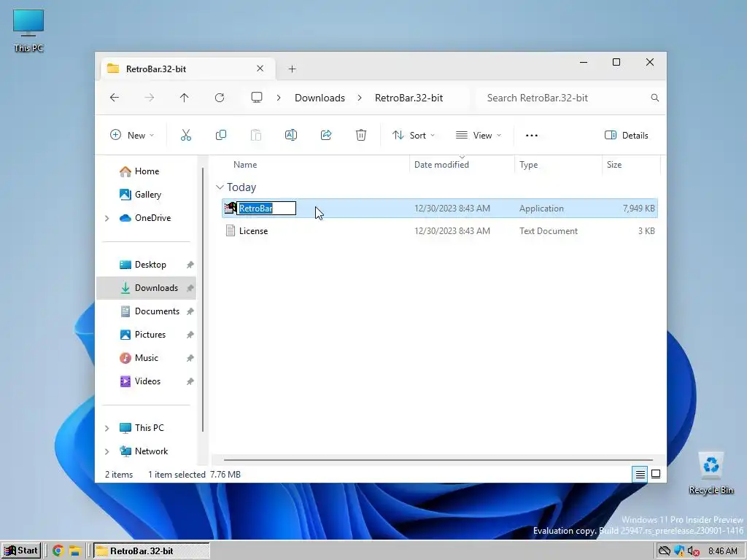
Task: Click the Delete trash can icon
Action: point(361,135)
